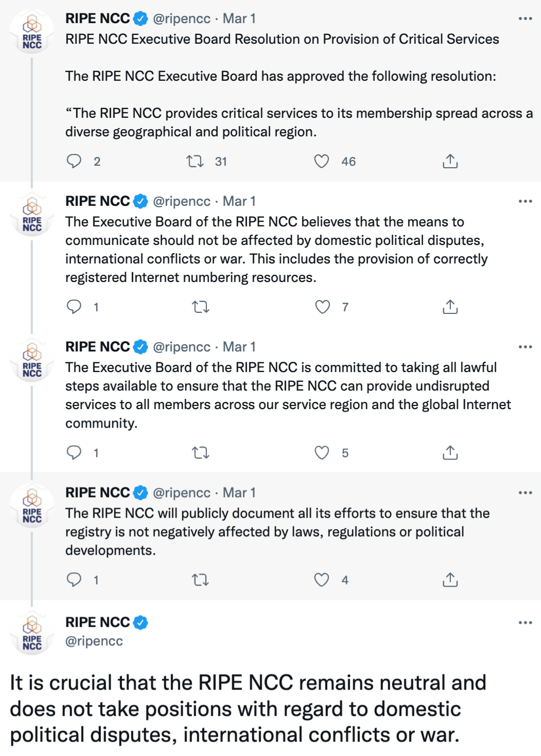Like the tweet with 46 likes

(x=322, y=162)
